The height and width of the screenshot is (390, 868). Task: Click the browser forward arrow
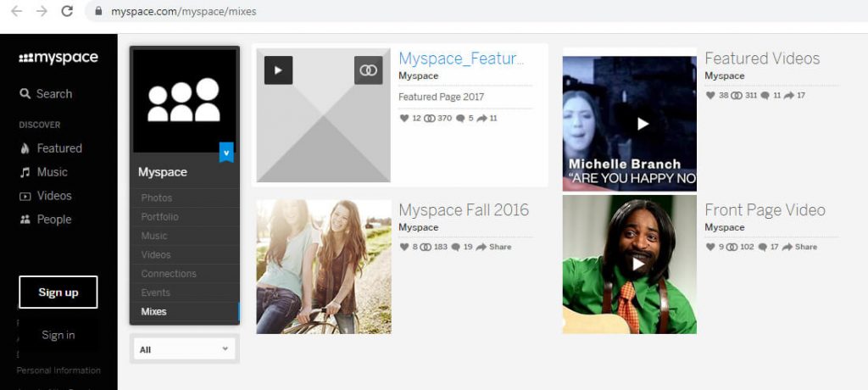(x=42, y=11)
